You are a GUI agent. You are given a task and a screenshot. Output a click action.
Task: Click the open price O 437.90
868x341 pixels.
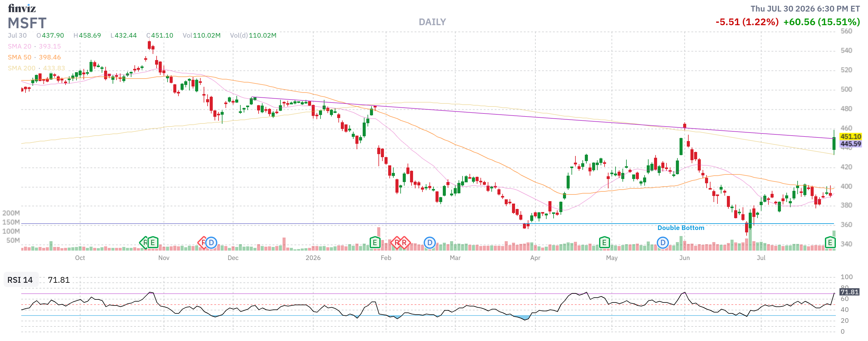coord(50,35)
